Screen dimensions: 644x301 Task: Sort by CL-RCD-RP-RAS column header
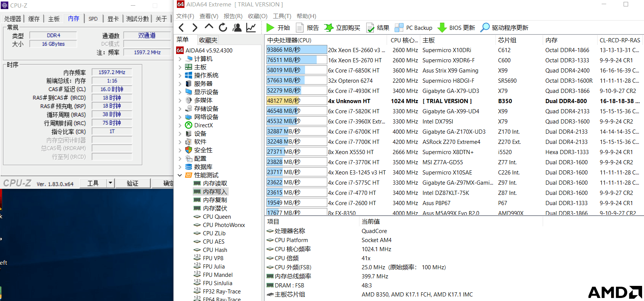(x=620, y=40)
